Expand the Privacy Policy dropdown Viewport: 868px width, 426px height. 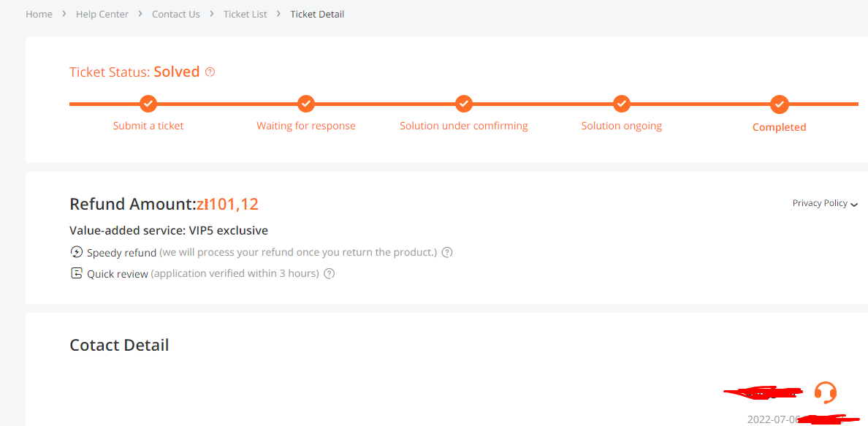pyautogui.click(x=825, y=203)
